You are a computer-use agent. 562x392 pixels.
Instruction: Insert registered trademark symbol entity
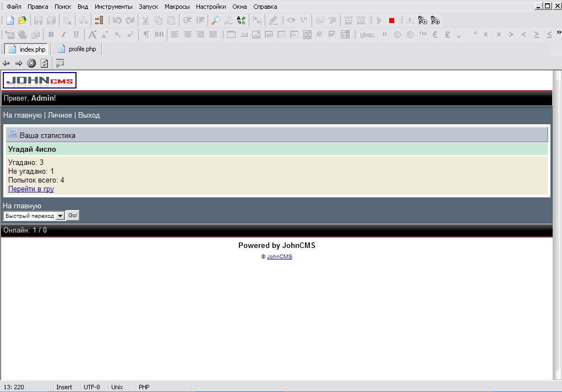tap(410, 35)
